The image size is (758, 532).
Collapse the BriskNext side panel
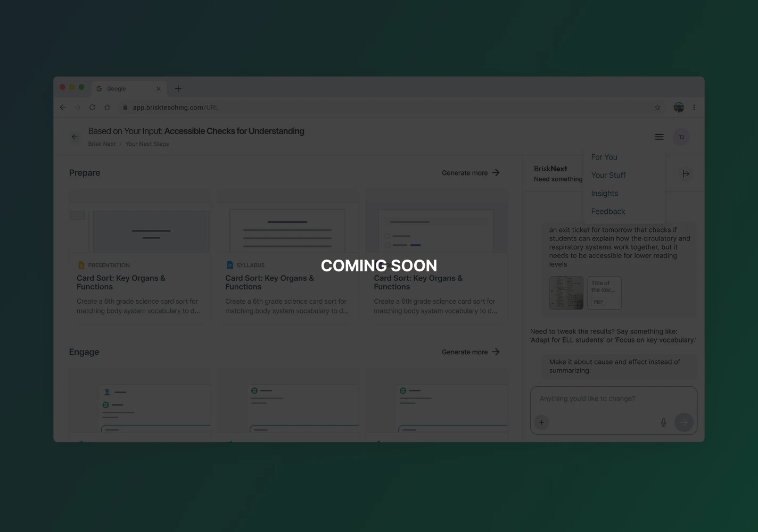(x=686, y=173)
